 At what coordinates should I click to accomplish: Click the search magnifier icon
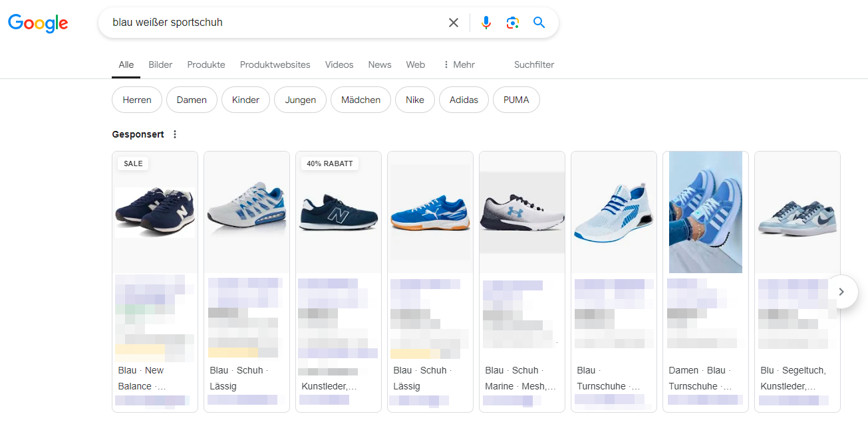pyautogui.click(x=539, y=22)
